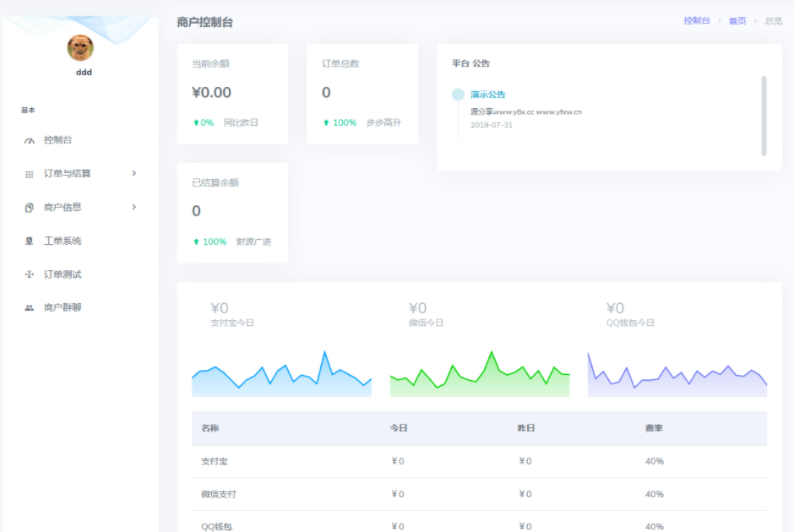Open 商户群聊 from the sidebar
Viewport: 794px width, 532px height.
[63, 308]
